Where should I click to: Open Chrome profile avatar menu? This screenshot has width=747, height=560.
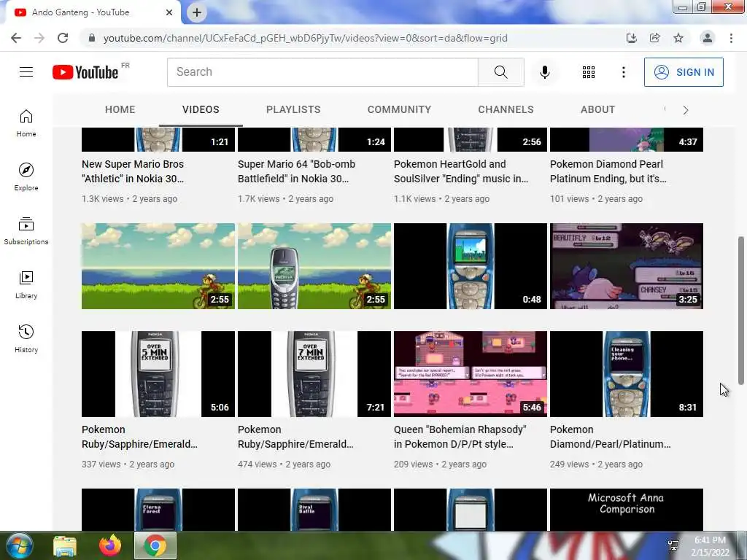pyautogui.click(x=707, y=38)
